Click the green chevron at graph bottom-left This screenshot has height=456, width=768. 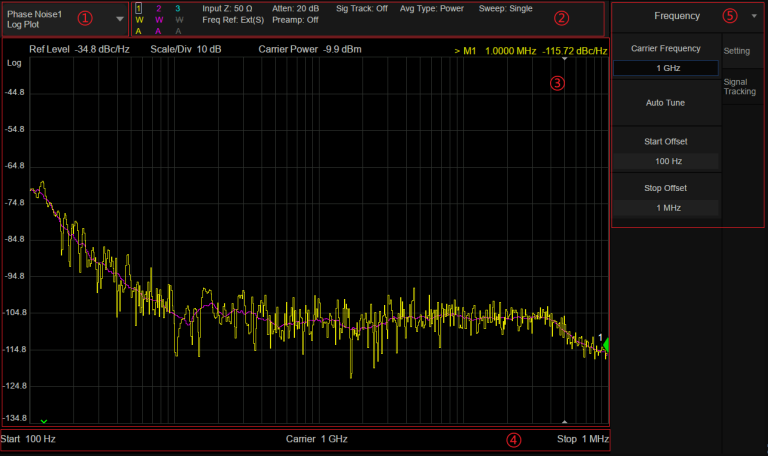(x=43, y=421)
